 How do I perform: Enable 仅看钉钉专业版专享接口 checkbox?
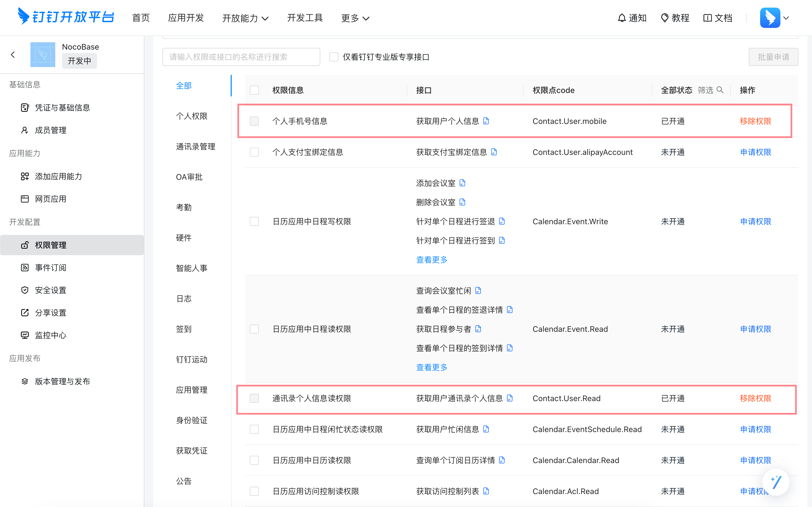pos(334,57)
